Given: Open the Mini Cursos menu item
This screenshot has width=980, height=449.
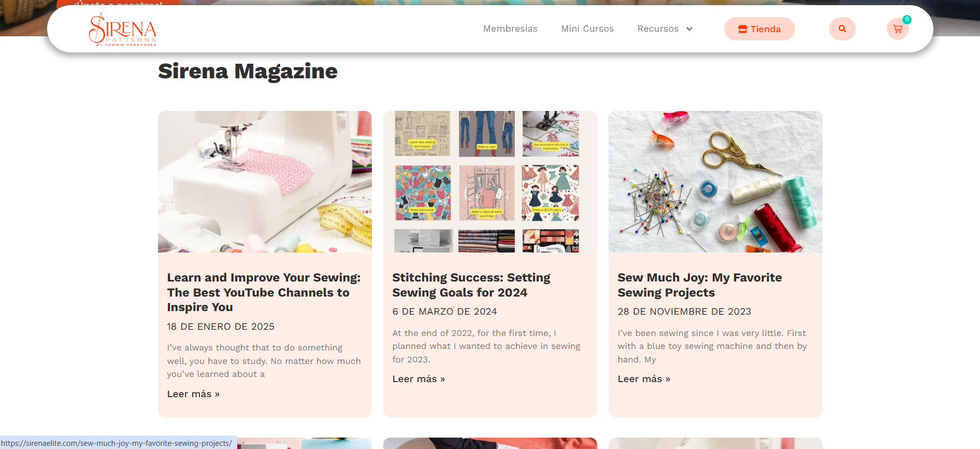Looking at the screenshot, I should (587, 29).
